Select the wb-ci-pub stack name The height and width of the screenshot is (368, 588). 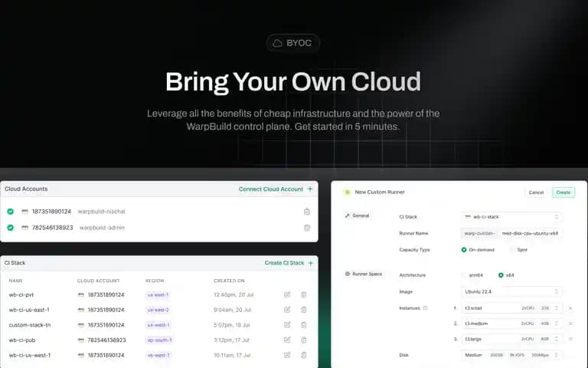click(22, 340)
